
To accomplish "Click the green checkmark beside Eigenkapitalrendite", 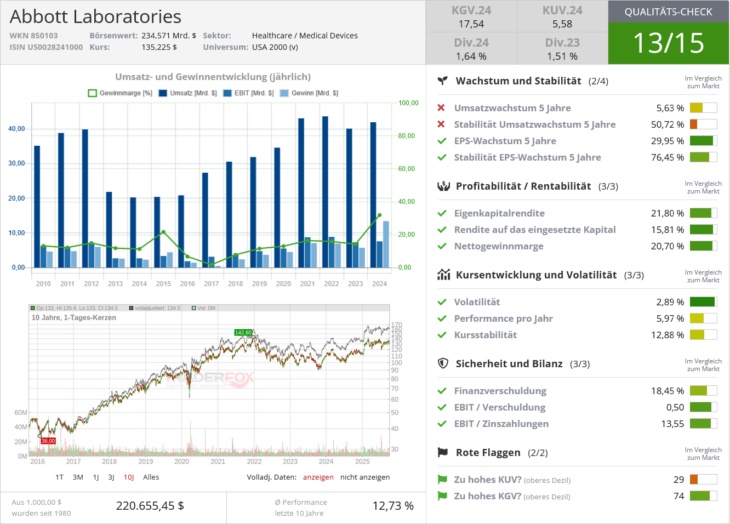I will tap(442, 213).
